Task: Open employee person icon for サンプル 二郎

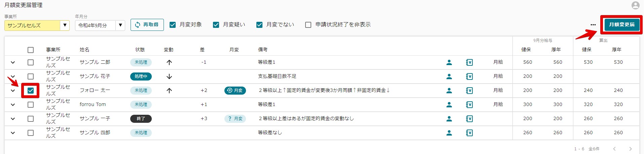Action: 449,62
